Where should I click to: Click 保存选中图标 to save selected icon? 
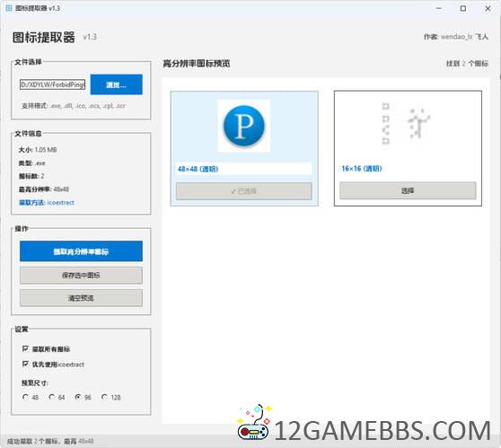click(x=81, y=275)
